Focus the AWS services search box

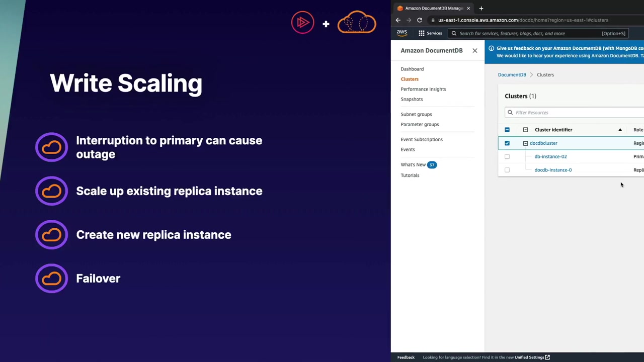(538, 33)
